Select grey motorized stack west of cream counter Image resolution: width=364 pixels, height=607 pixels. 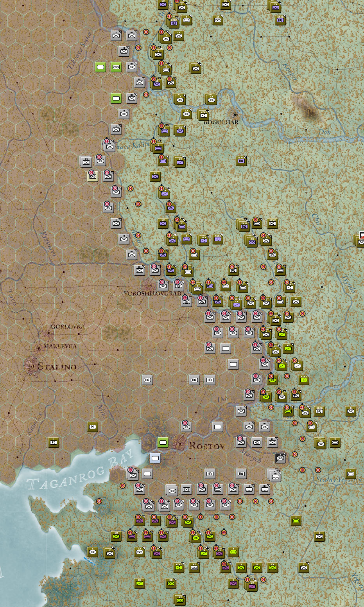click(x=86, y=162)
